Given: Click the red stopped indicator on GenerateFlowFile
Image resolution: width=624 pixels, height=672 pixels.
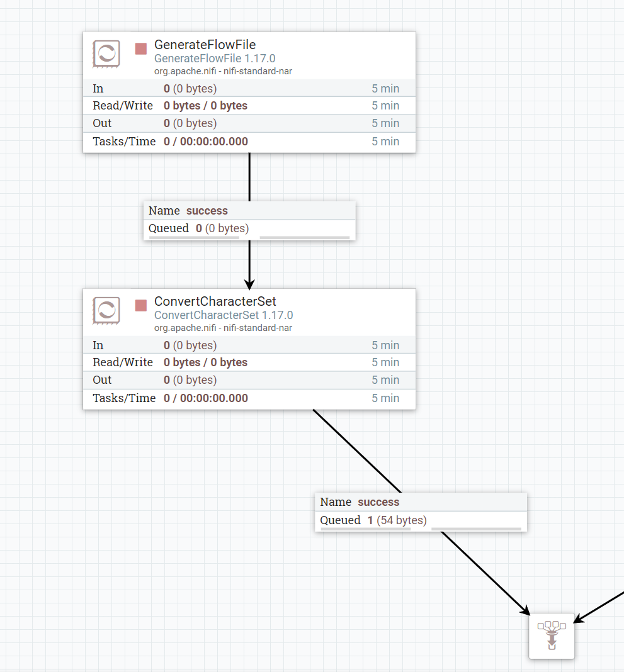Looking at the screenshot, I should pyautogui.click(x=141, y=48).
